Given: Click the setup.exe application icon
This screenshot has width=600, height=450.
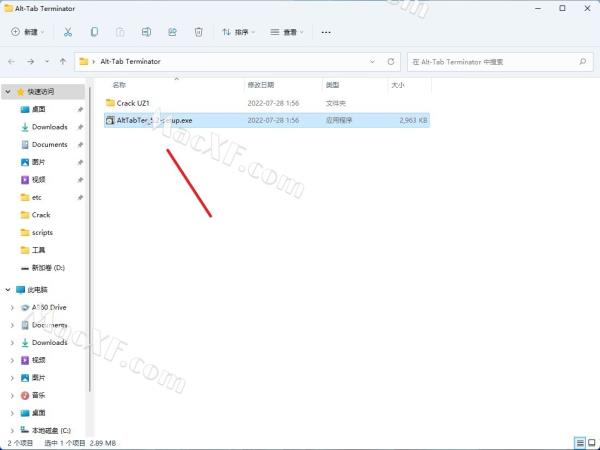Looking at the screenshot, I should (x=110, y=121).
